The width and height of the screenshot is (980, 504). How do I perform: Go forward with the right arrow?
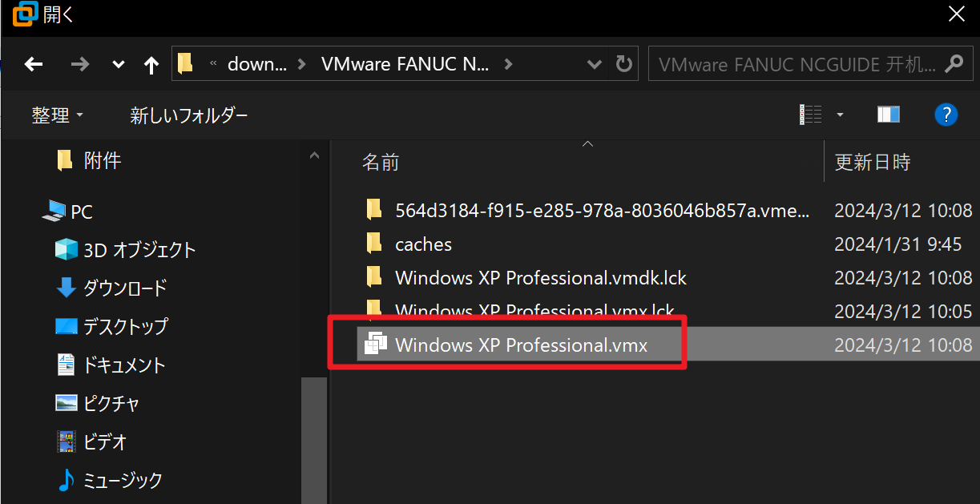tap(80, 64)
